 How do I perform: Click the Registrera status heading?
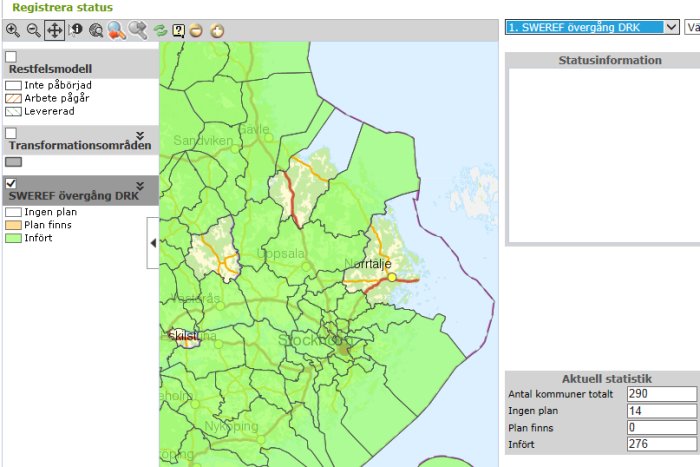62,8
